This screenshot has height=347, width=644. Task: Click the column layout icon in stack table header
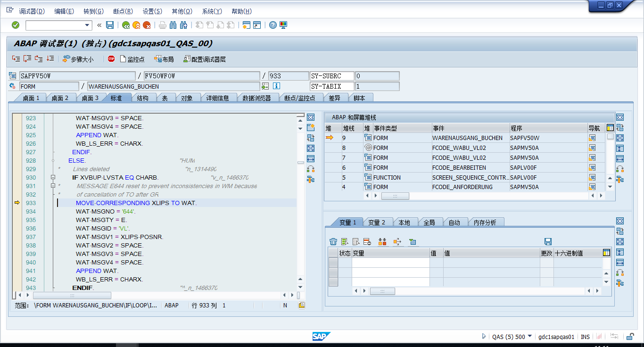pyautogui.click(x=610, y=128)
